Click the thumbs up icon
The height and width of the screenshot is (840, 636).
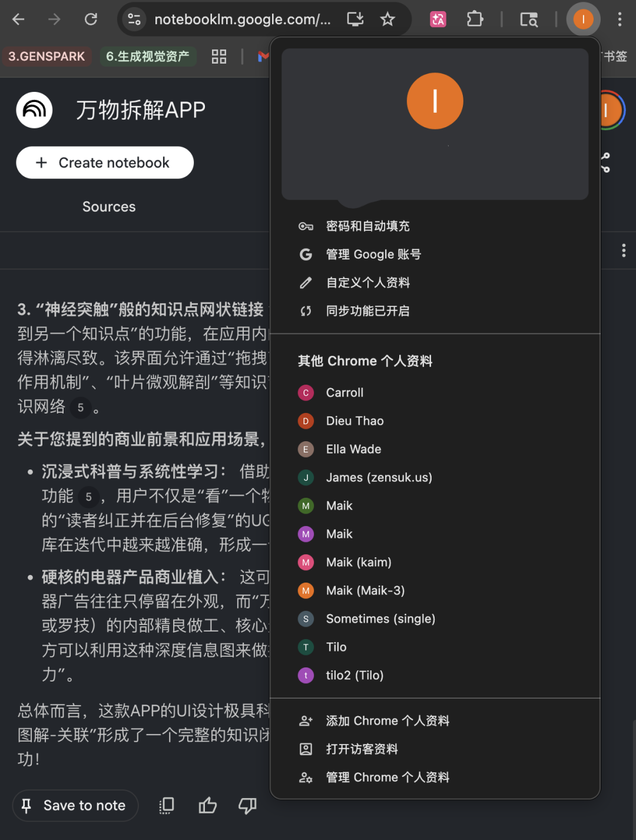pyautogui.click(x=207, y=805)
